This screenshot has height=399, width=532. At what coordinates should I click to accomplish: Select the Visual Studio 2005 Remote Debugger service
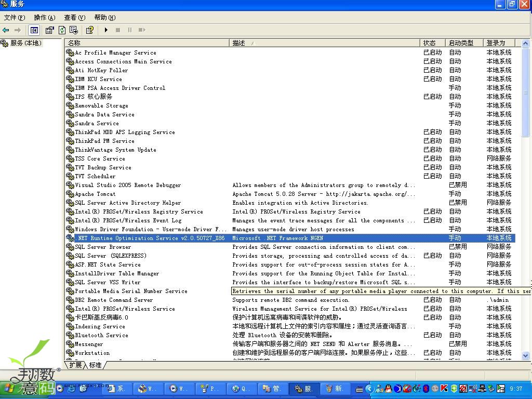pos(290,185)
